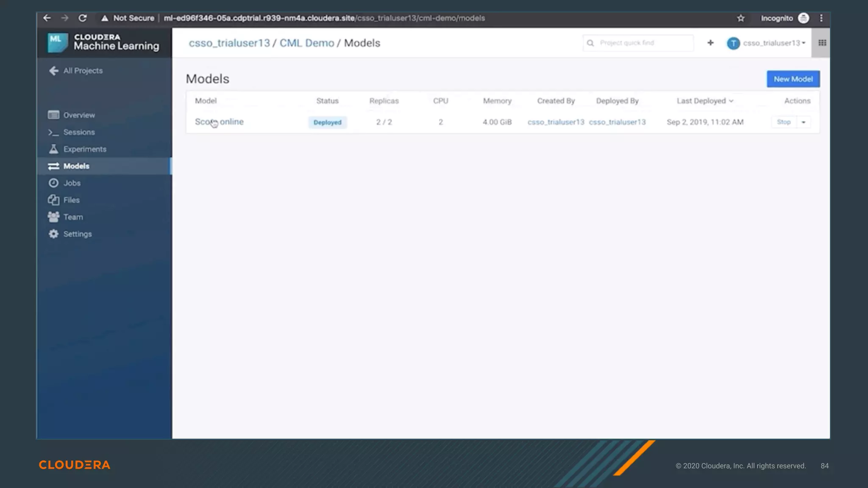Click CML Demo breadcrumb link
The width and height of the screenshot is (868, 488).
point(306,43)
